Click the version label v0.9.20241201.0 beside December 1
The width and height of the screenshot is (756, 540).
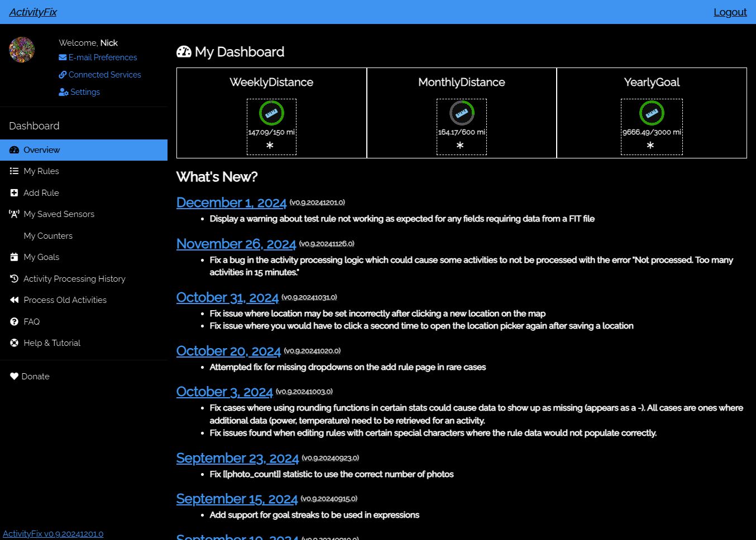click(317, 202)
